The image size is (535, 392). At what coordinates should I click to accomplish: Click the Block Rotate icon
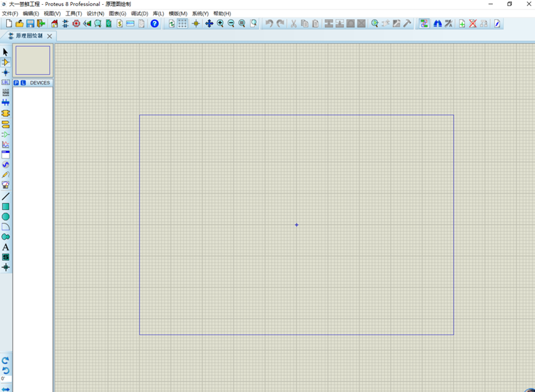(x=350, y=24)
